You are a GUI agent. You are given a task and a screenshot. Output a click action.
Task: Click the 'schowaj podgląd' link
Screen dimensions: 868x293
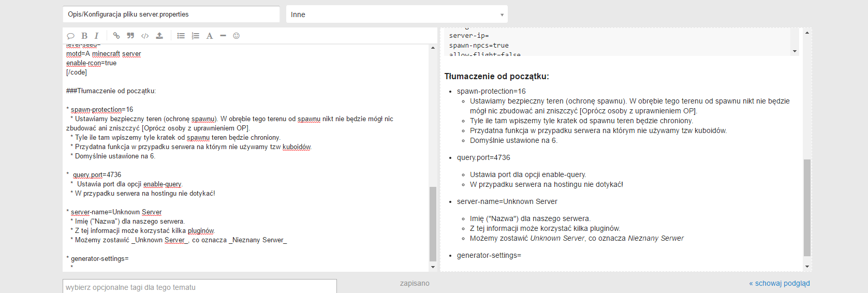pyautogui.click(x=779, y=283)
